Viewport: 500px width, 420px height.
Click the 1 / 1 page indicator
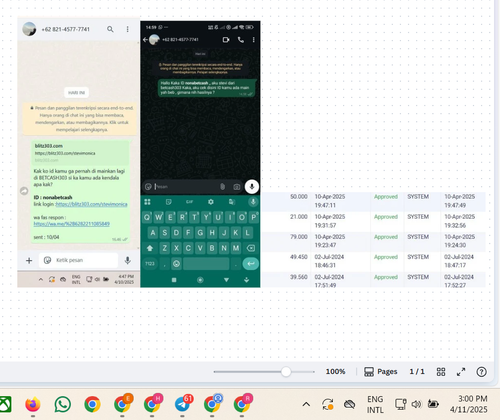point(417,371)
